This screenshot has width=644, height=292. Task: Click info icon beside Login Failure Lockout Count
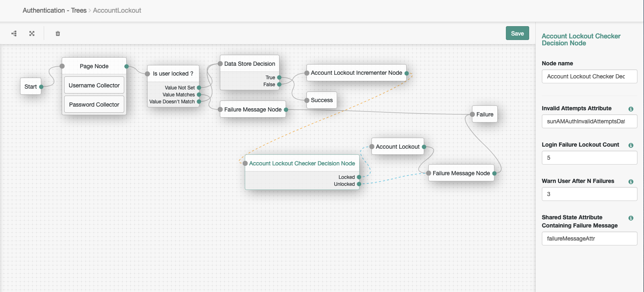[x=631, y=145]
